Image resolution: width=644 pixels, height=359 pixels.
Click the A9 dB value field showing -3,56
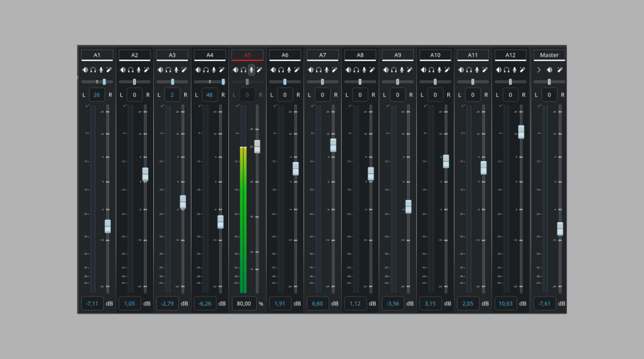[x=392, y=304]
